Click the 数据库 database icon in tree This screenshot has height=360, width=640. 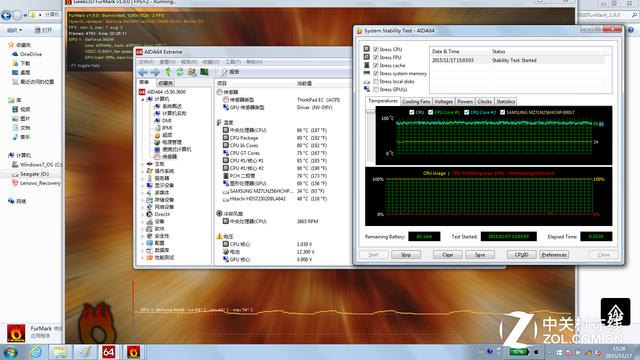tap(150, 250)
